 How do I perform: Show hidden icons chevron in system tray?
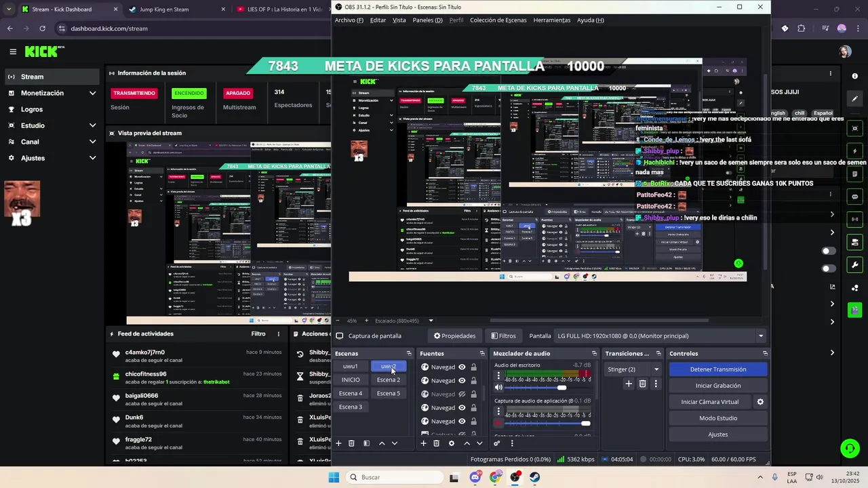pos(760,477)
